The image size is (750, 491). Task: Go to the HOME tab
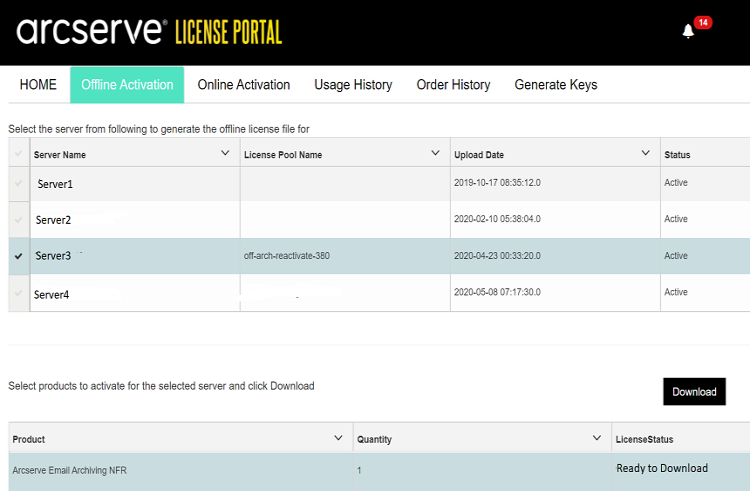pyautogui.click(x=38, y=85)
